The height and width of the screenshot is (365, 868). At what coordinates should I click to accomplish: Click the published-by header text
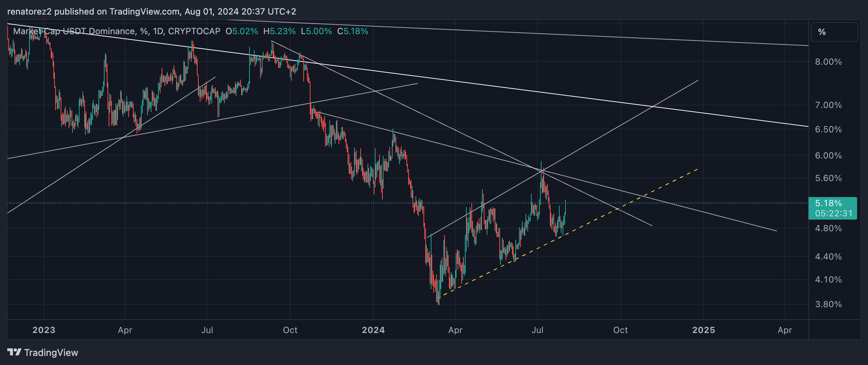coord(151,12)
